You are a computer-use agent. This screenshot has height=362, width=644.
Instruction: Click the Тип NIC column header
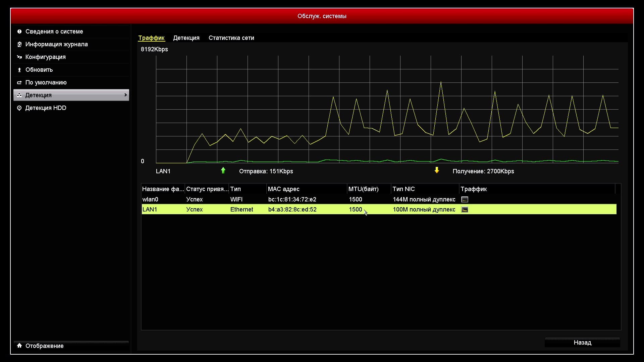pos(404,189)
